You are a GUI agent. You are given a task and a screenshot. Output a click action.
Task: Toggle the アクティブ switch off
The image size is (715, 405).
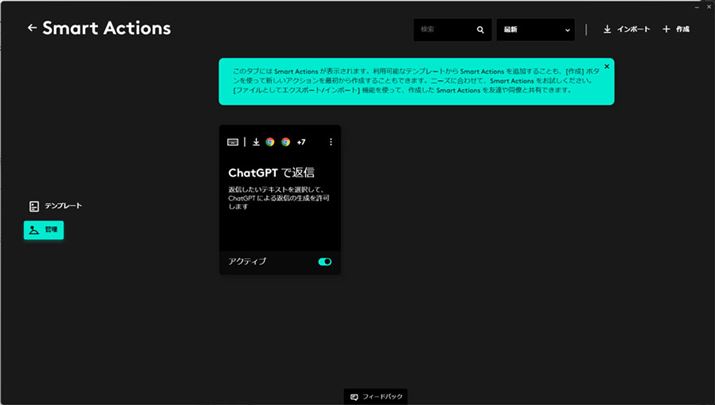pyautogui.click(x=325, y=262)
